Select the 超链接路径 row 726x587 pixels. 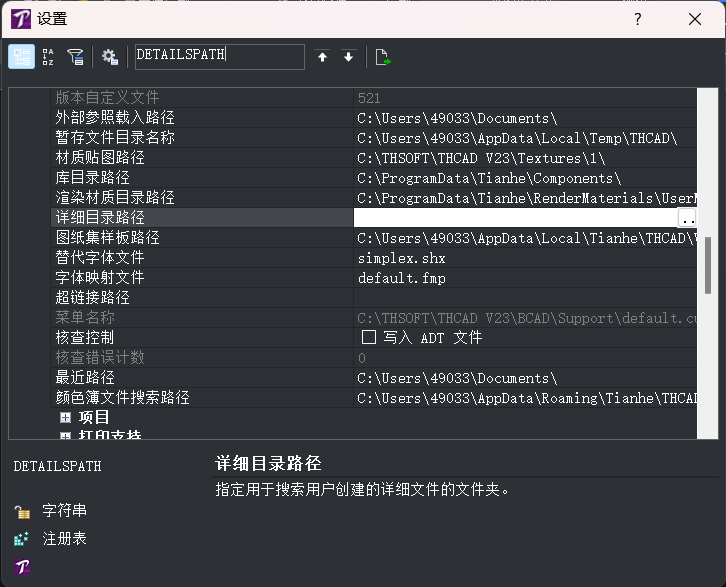(374, 297)
